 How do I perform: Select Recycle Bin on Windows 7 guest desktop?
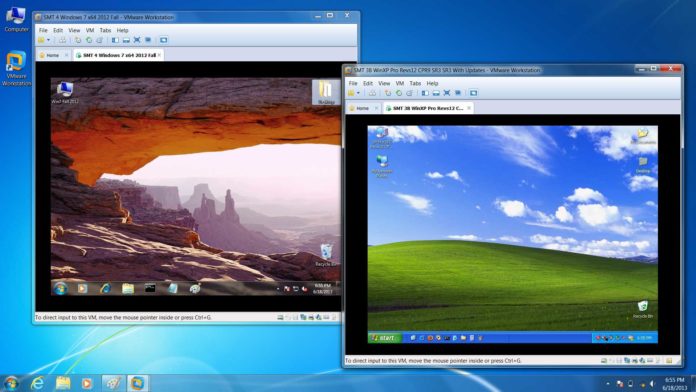[326, 255]
